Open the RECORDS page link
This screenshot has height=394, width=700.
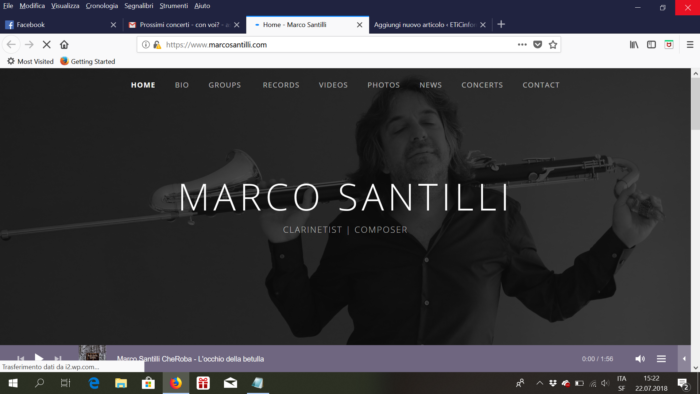(x=281, y=85)
